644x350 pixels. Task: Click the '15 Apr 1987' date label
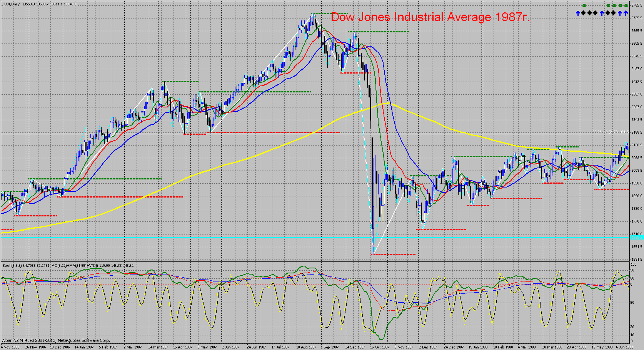pyautogui.click(x=183, y=347)
